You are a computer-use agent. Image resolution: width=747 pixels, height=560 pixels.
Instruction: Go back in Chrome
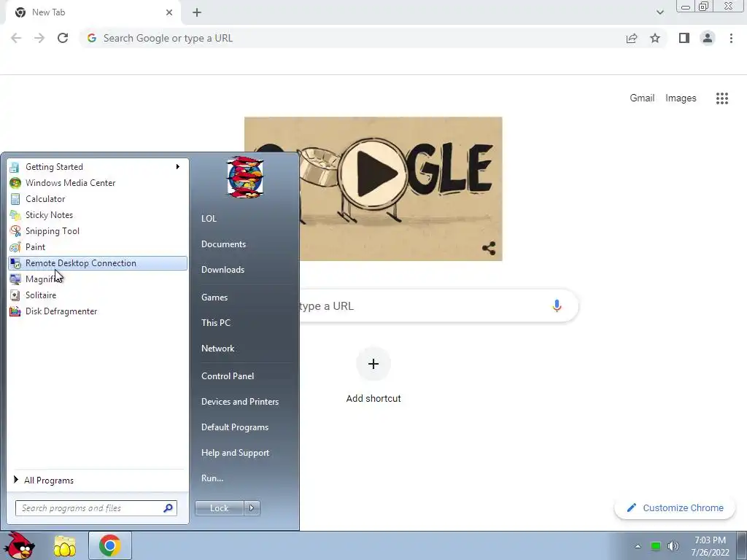pos(16,38)
